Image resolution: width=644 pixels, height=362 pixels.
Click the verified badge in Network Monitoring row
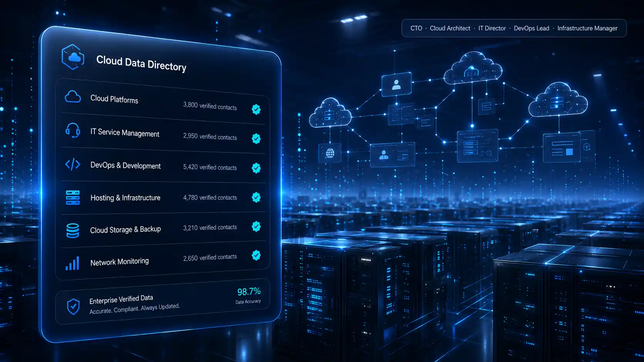click(x=256, y=255)
